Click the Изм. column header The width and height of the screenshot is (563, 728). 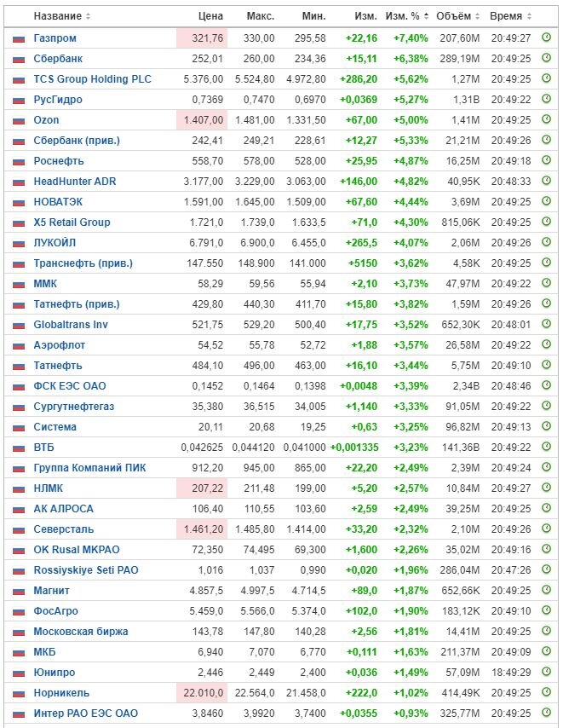pos(366,16)
